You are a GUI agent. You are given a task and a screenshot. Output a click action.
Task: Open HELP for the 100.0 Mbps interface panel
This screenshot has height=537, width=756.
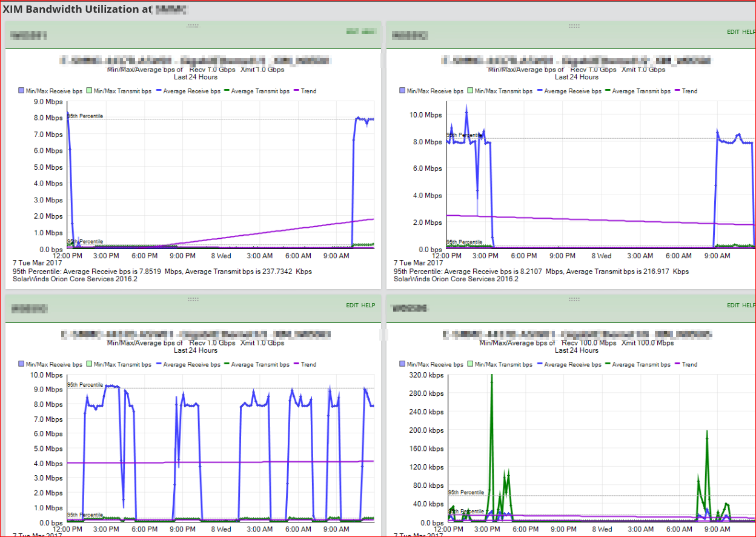(749, 305)
